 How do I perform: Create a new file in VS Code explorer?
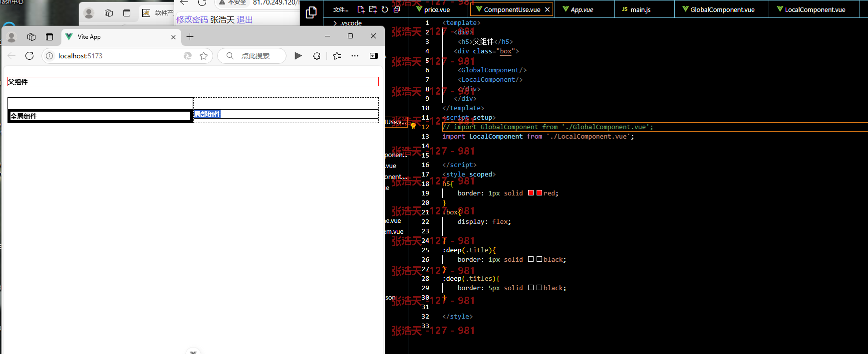click(361, 9)
